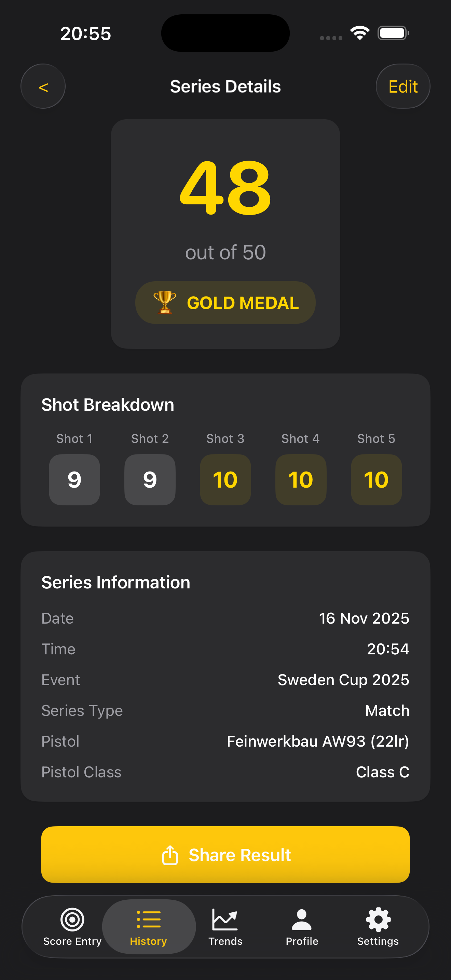The width and height of the screenshot is (451, 980).
Task: Open the Score Entry tab
Action: coord(72,926)
